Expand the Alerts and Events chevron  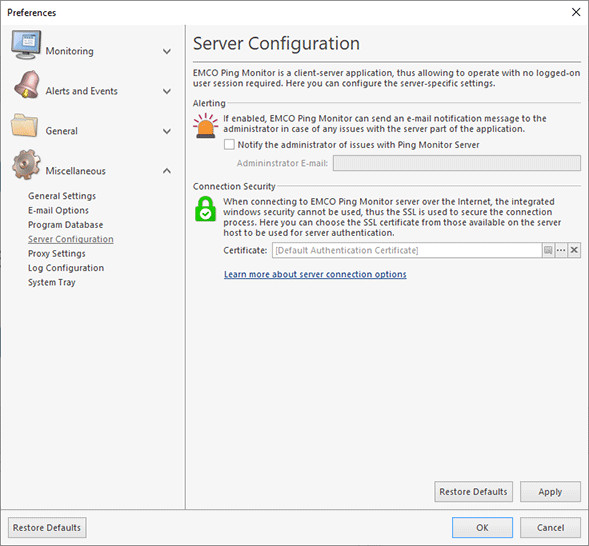(x=167, y=91)
